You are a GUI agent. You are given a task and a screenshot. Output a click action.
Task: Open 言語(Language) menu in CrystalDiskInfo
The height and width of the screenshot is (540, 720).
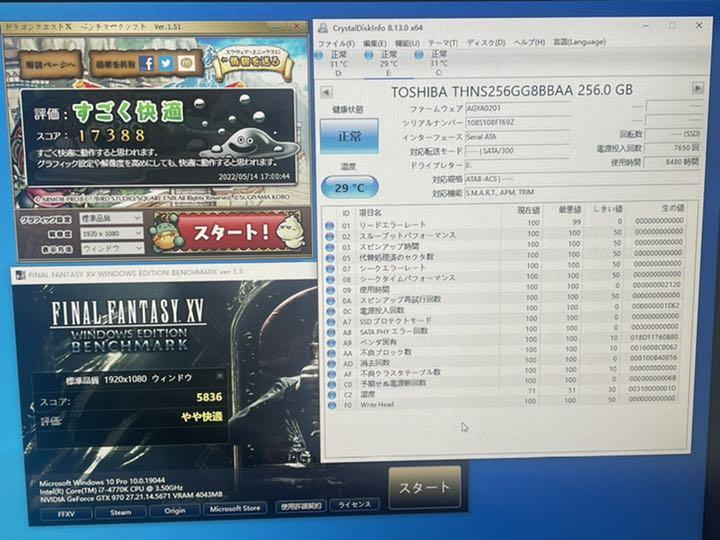tap(579, 42)
